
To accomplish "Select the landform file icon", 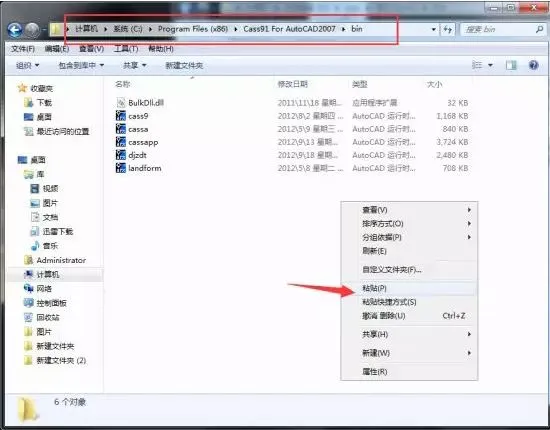I will click(121, 168).
